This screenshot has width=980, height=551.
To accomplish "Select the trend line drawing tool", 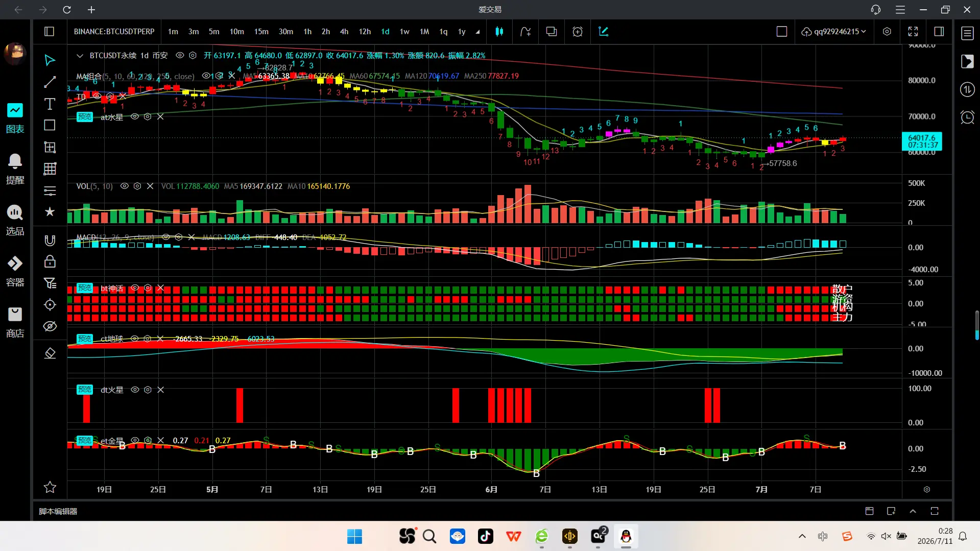I will tap(50, 82).
